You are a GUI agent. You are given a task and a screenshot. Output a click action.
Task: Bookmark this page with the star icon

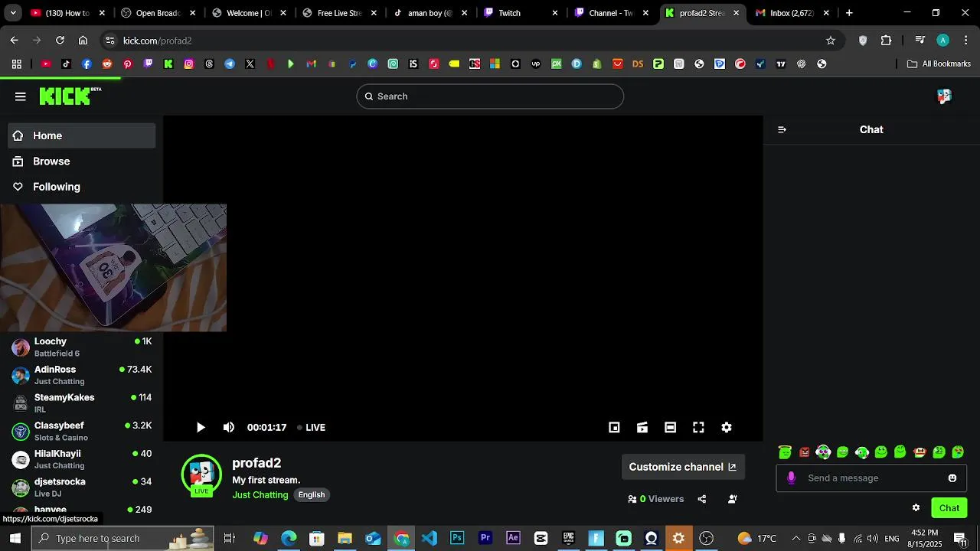pos(831,41)
